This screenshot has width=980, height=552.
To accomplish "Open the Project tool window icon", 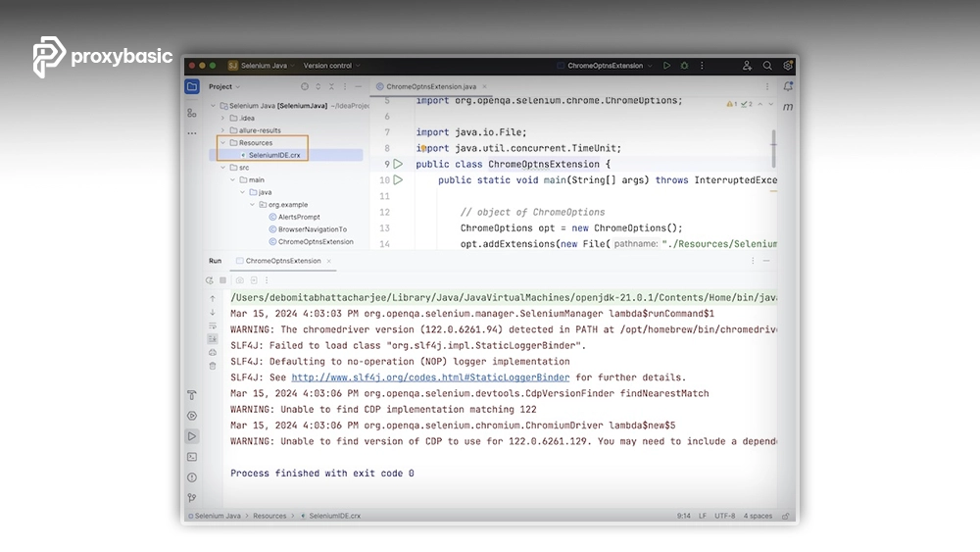I will coord(192,87).
